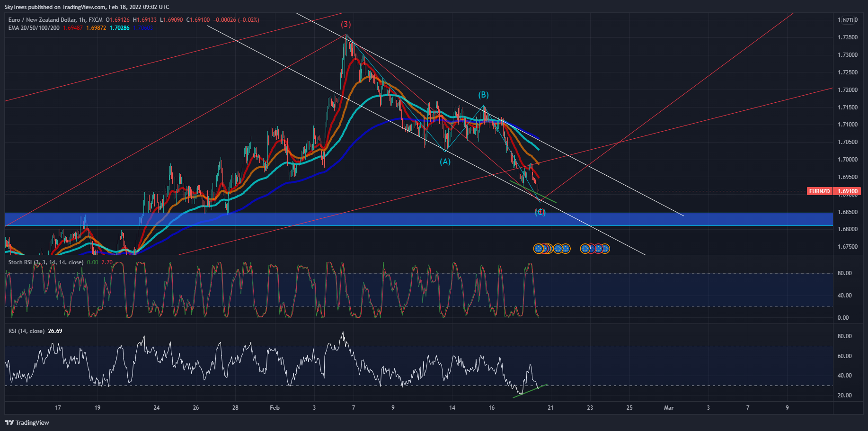Click the 14 date label on time axis
This screenshot has height=431, width=868.
452,408
